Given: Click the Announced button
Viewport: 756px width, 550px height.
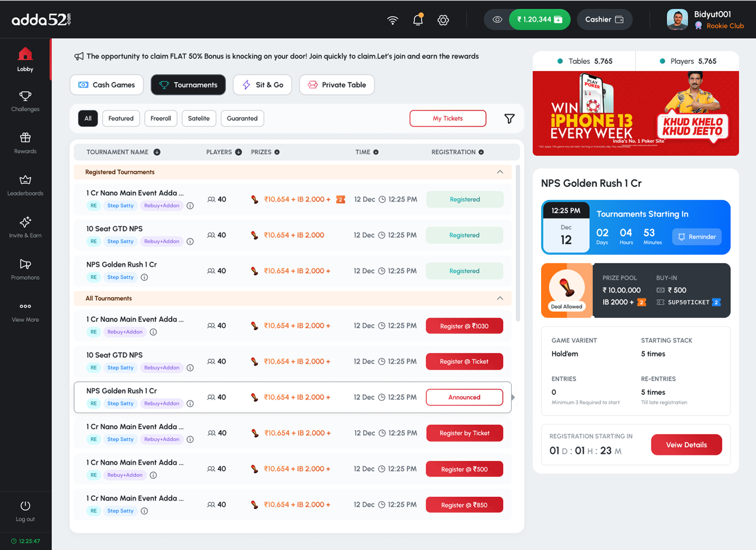Looking at the screenshot, I should point(465,397).
